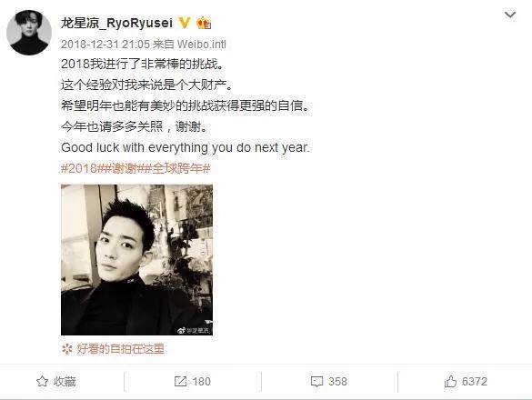
Task: Click the orange membership badge icon
Action: click(x=204, y=23)
